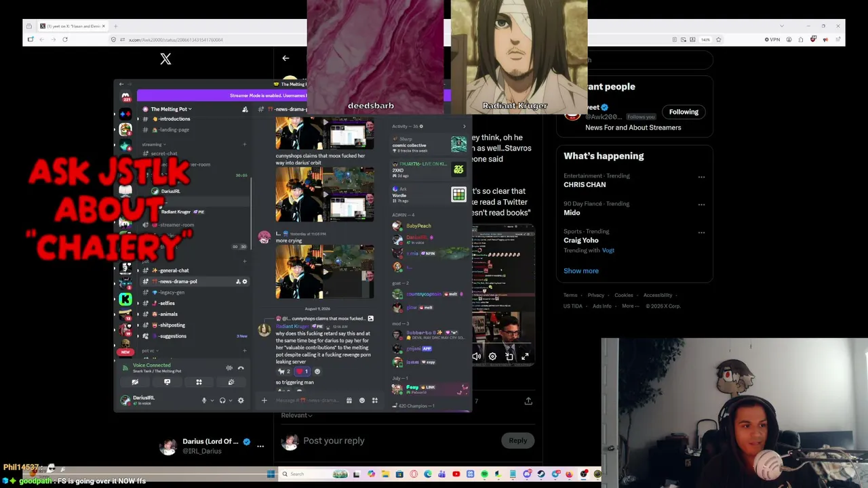Toggle the heart reaction on the message
Screen dimensions: 868x488
click(302, 371)
